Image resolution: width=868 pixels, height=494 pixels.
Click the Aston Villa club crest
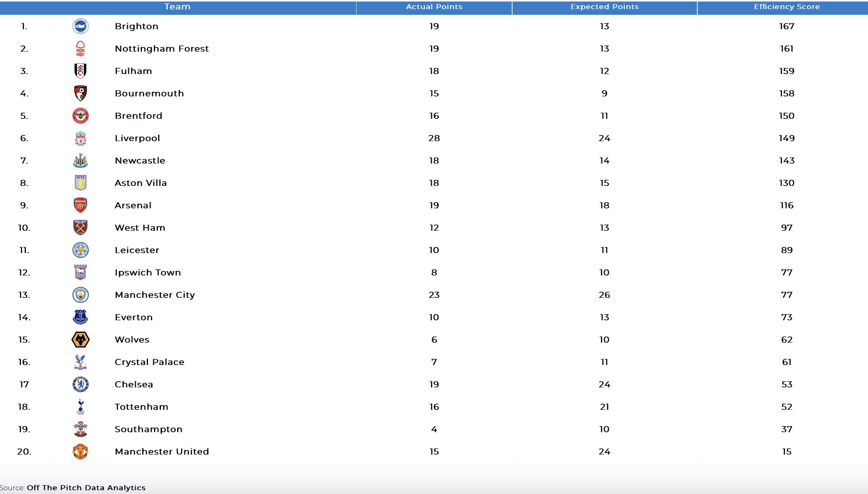[x=80, y=183]
